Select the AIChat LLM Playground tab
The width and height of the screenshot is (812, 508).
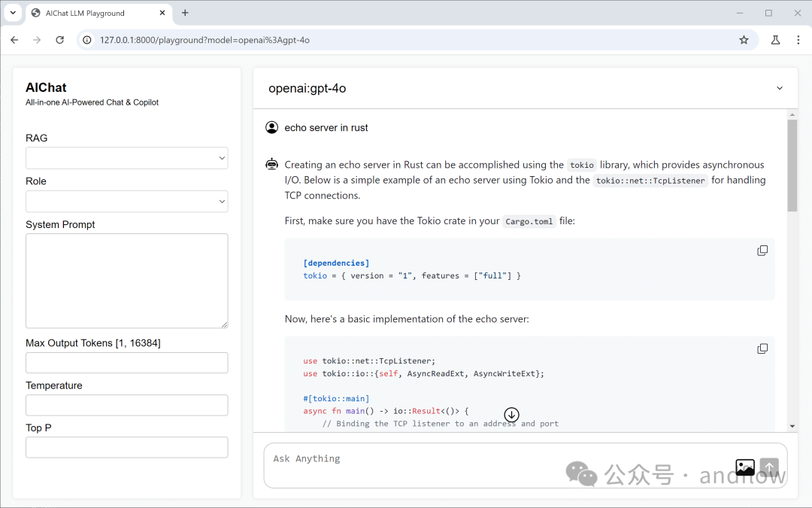point(98,13)
